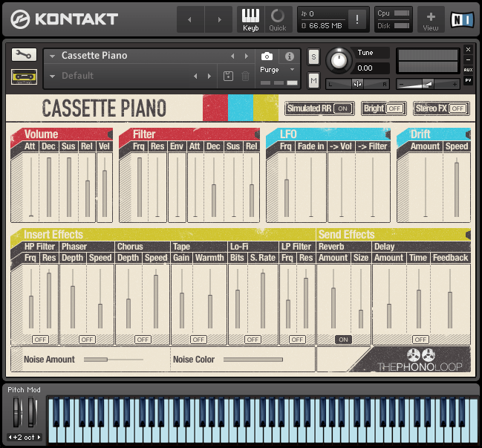Screen dimensions: 482x448
Task: Load previous snapshot beside Default
Action: tap(195, 76)
